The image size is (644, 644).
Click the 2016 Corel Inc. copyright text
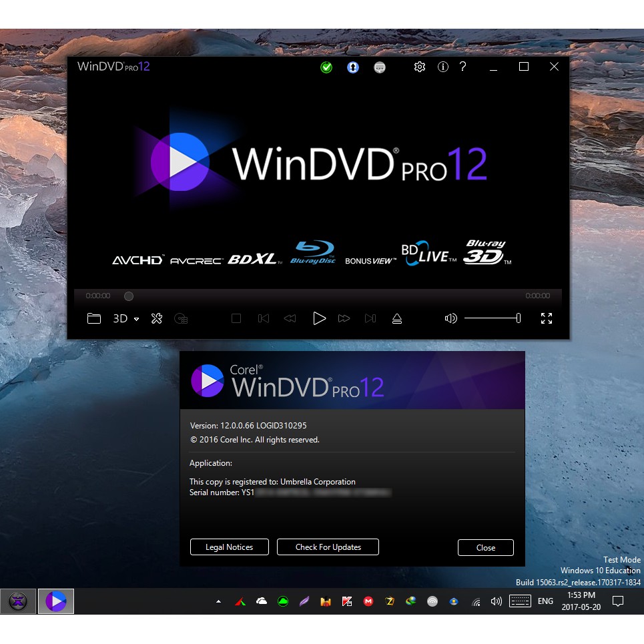click(x=255, y=440)
